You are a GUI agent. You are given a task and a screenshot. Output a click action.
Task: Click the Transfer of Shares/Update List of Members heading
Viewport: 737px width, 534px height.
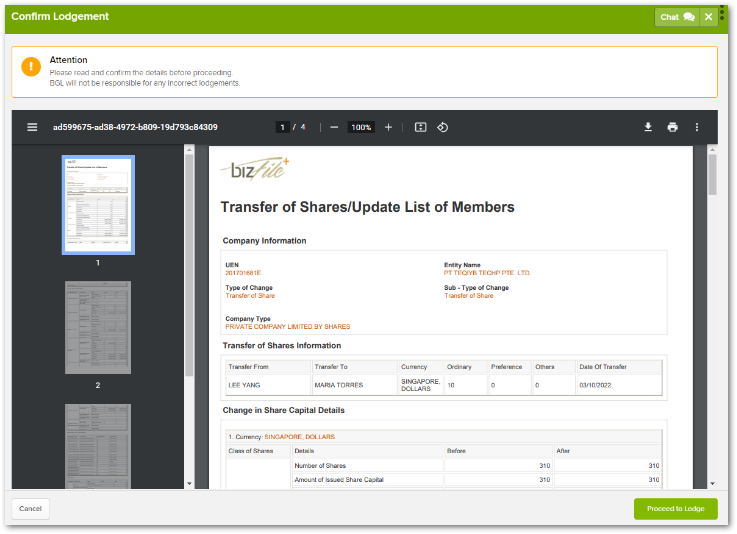point(368,207)
